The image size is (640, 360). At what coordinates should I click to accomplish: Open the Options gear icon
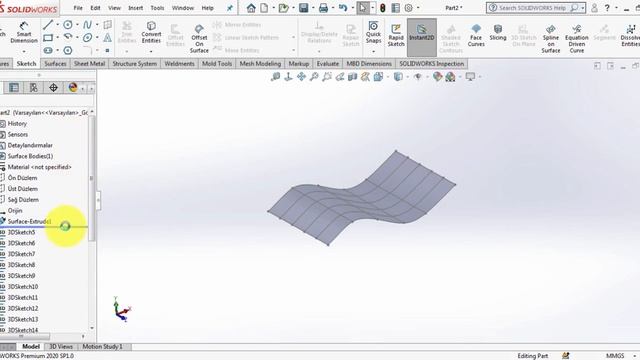point(408,8)
